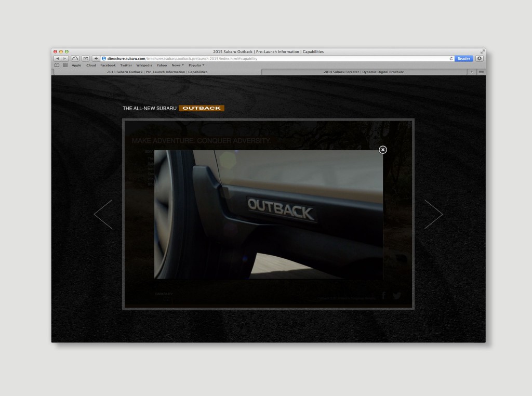Image resolution: width=532 pixels, height=396 pixels.
Task: Click the Outback badge photo in lightbox
Action: (x=269, y=215)
